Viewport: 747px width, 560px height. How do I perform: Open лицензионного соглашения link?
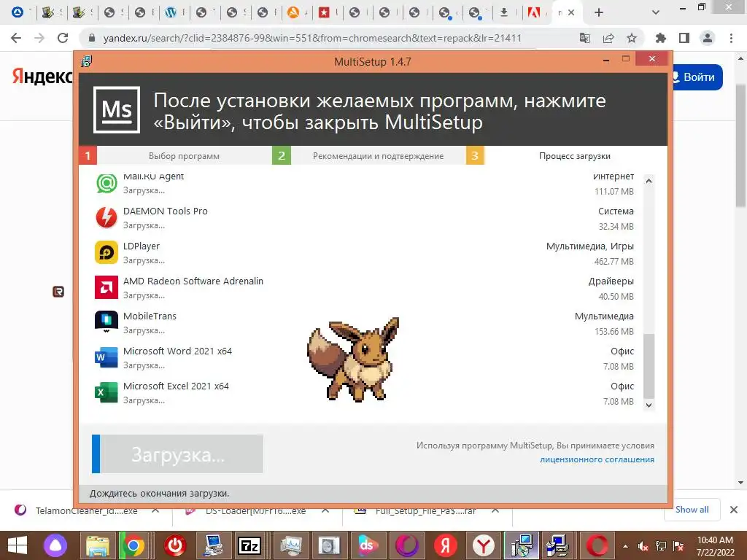tap(597, 459)
